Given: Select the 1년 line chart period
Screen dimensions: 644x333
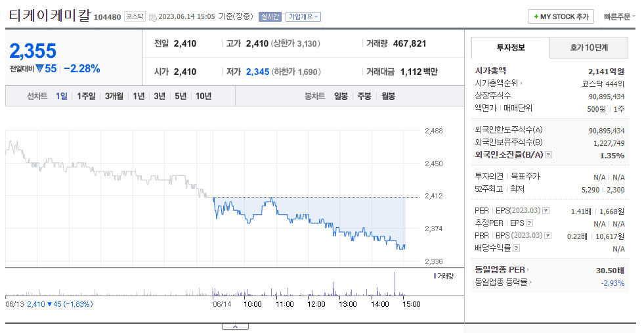Looking at the screenshot, I should pyautogui.click(x=139, y=96).
